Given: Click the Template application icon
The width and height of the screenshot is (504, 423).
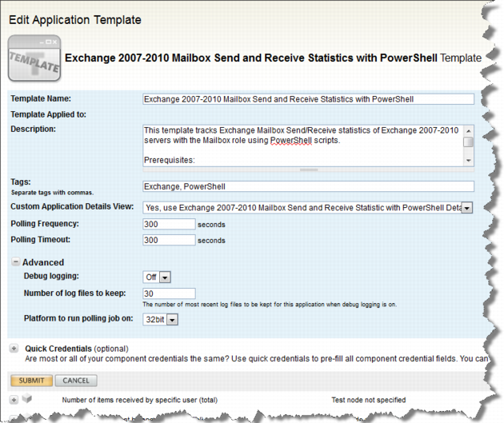Looking at the screenshot, I should click(34, 58).
